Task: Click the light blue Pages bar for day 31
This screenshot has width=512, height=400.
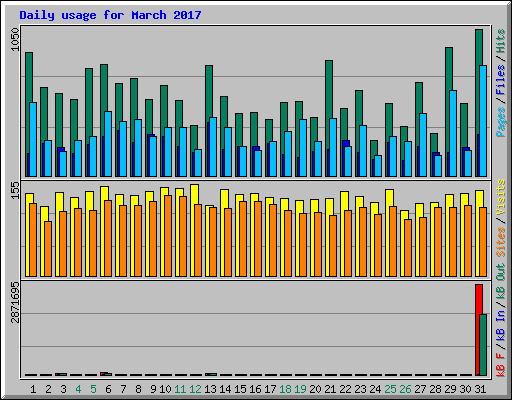Action: (483, 121)
